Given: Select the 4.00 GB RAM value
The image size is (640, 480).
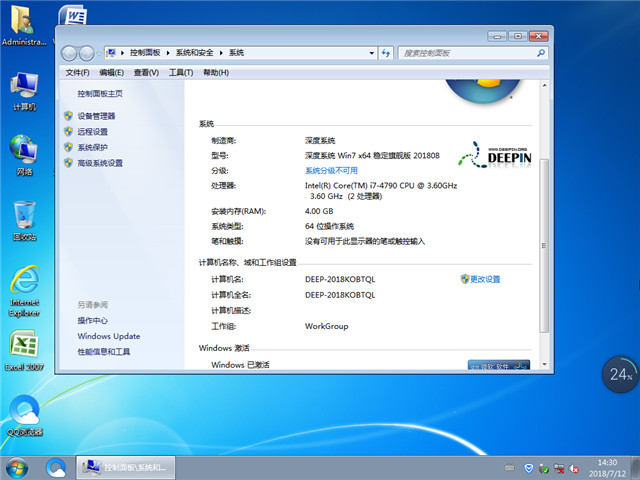Looking at the screenshot, I should tap(319, 211).
